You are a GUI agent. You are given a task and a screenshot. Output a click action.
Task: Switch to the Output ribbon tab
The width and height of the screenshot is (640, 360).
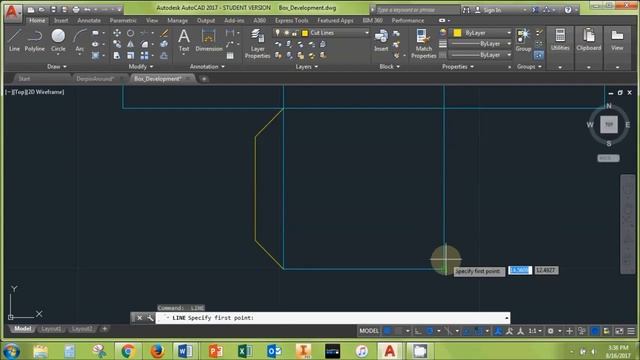click(206, 20)
